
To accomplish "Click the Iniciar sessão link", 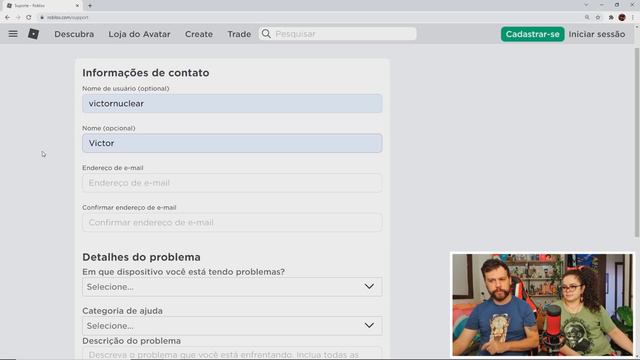I will 597,34.
